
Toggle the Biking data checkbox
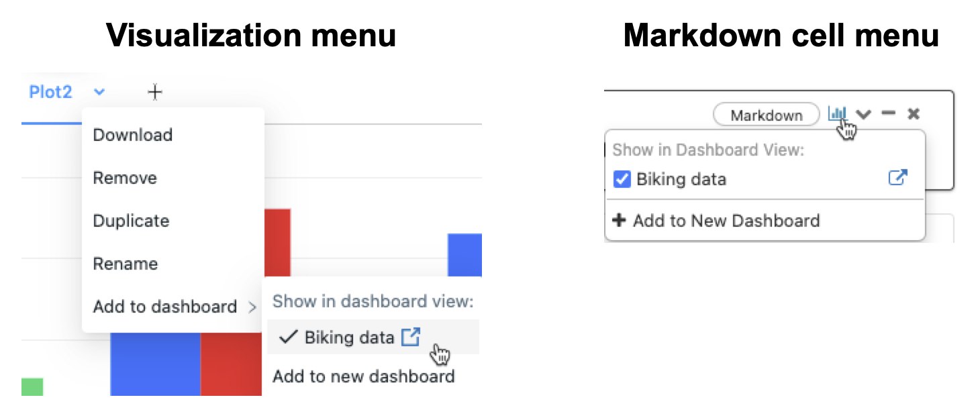622,179
